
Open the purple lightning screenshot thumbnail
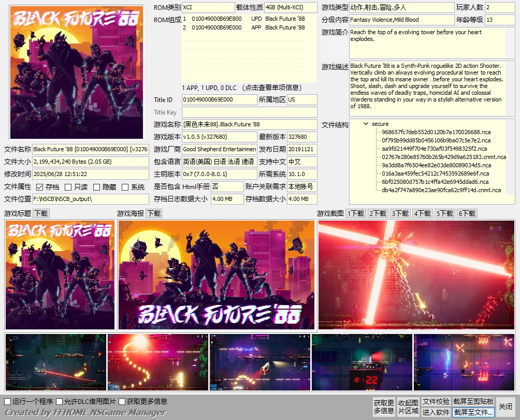click(x=464, y=362)
